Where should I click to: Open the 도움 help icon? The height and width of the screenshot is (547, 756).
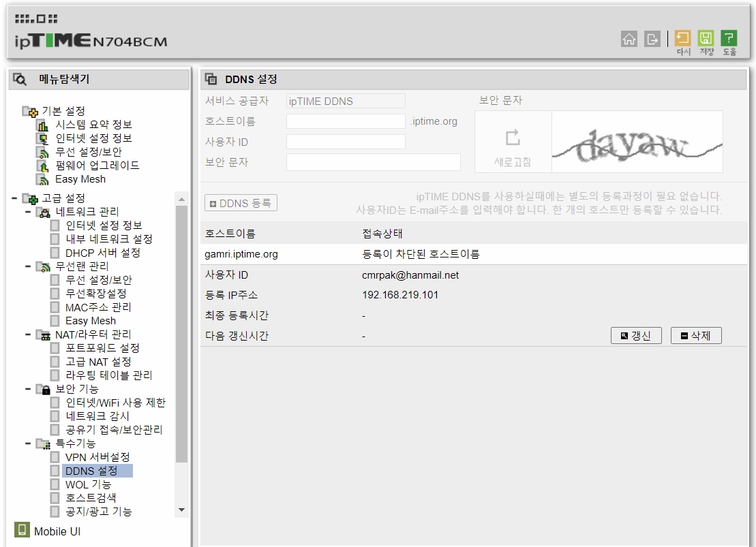(729, 38)
